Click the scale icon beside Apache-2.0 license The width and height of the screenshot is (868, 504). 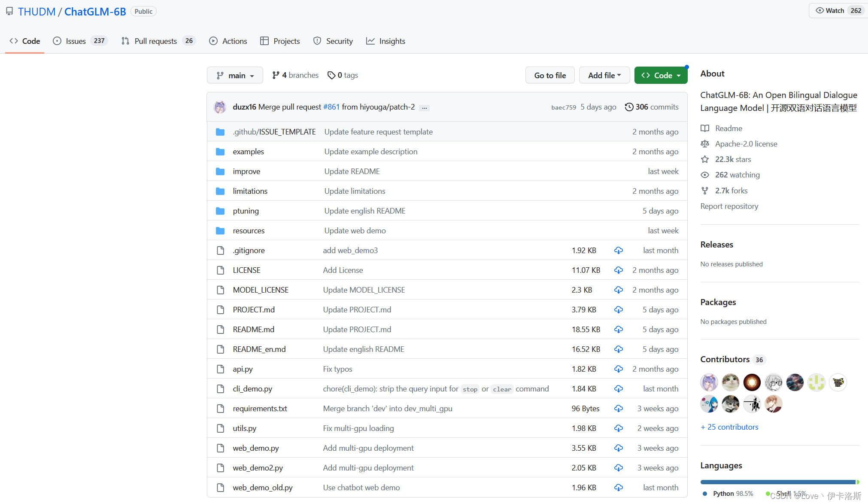(705, 144)
